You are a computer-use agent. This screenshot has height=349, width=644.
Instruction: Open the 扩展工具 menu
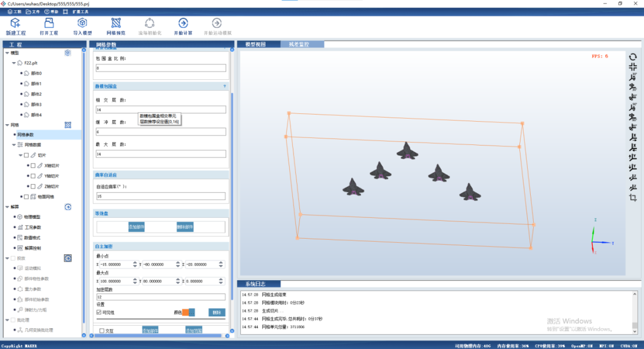coord(80,12)
